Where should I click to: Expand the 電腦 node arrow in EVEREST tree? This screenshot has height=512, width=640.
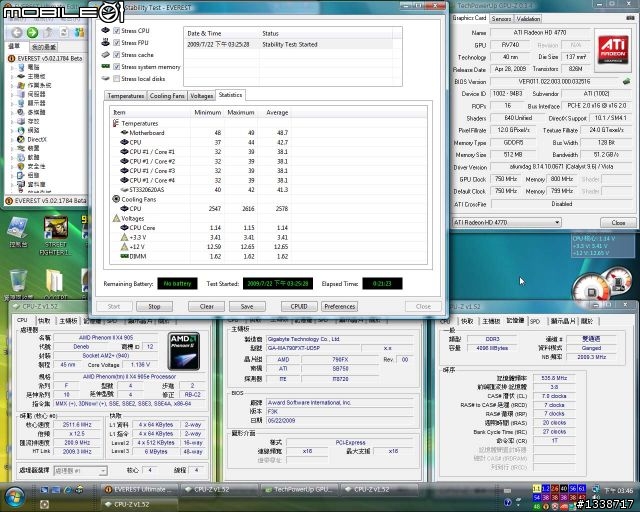click(x=12, y=67)
